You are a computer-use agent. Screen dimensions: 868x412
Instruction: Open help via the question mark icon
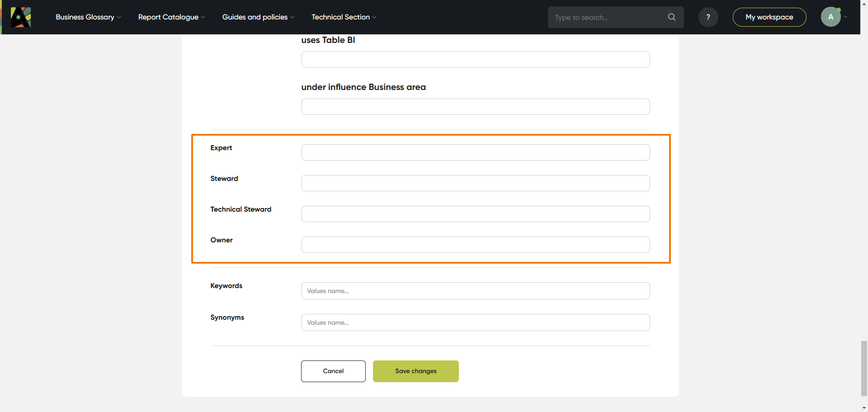coord(708,17)
